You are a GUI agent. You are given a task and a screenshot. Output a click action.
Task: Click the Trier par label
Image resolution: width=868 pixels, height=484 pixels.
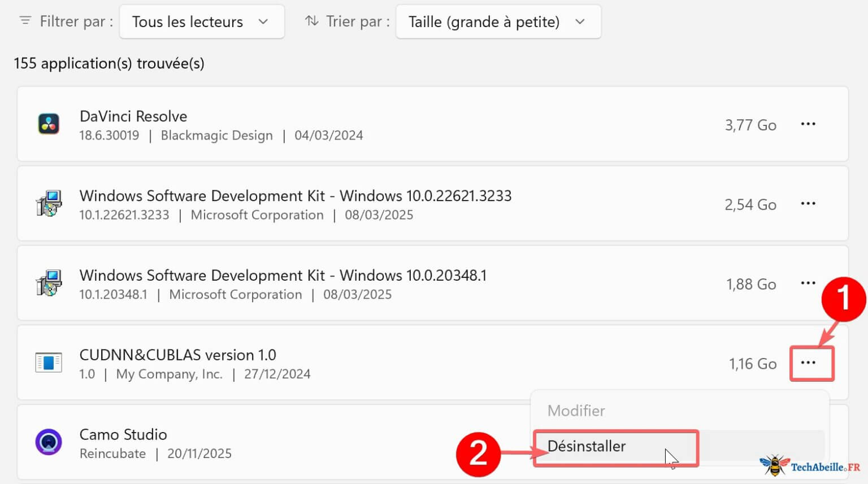click(x=358, y=21)
